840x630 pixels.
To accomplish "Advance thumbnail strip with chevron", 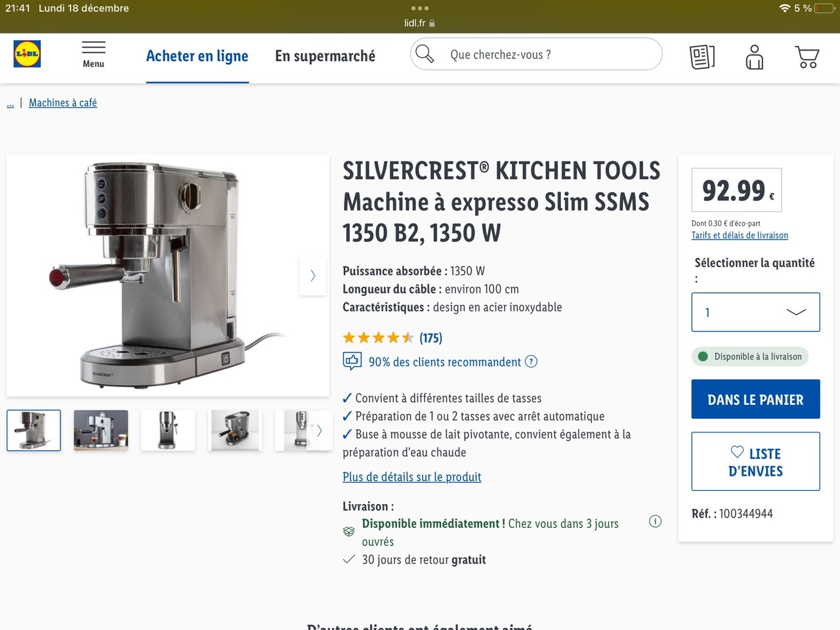I will pyautogui.click(x=320, y=430).
